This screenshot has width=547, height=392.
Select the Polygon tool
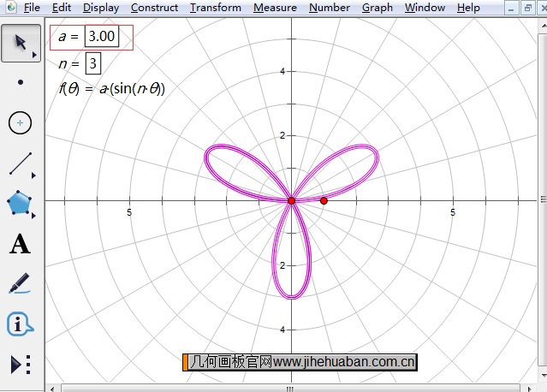click(x=19, y=202)
